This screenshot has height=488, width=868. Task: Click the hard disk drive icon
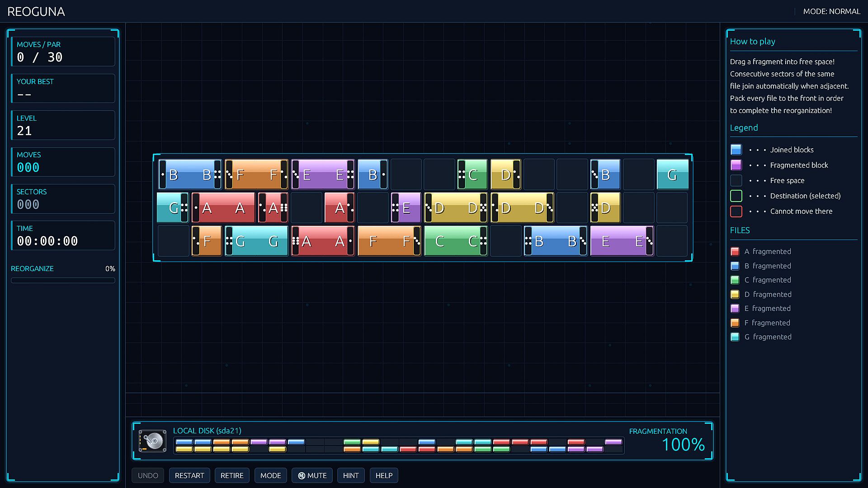pos(153,441)
